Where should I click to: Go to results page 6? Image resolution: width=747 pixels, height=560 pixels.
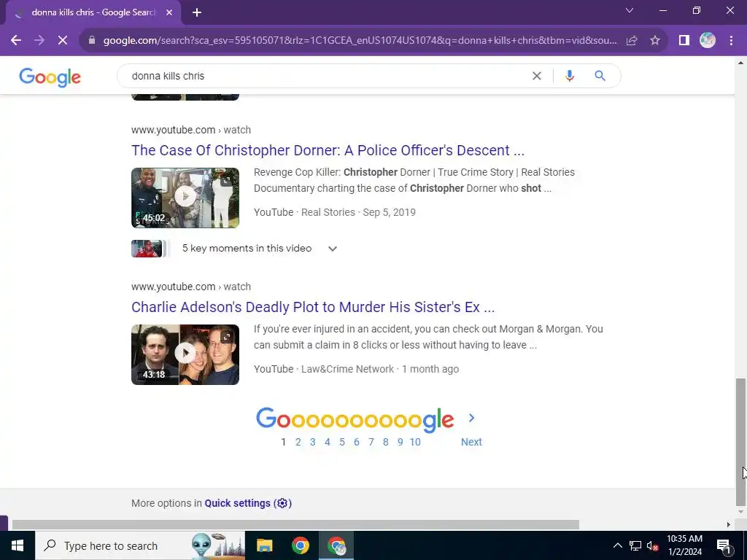[356, 442]
